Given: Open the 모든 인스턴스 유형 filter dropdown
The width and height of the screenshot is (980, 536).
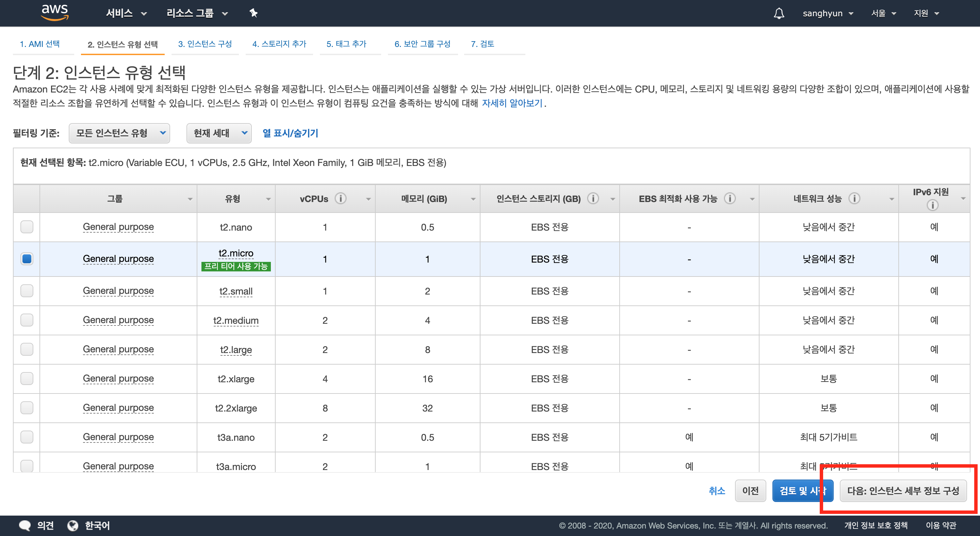Looking at the screenshot, I should tap(119, 133).
